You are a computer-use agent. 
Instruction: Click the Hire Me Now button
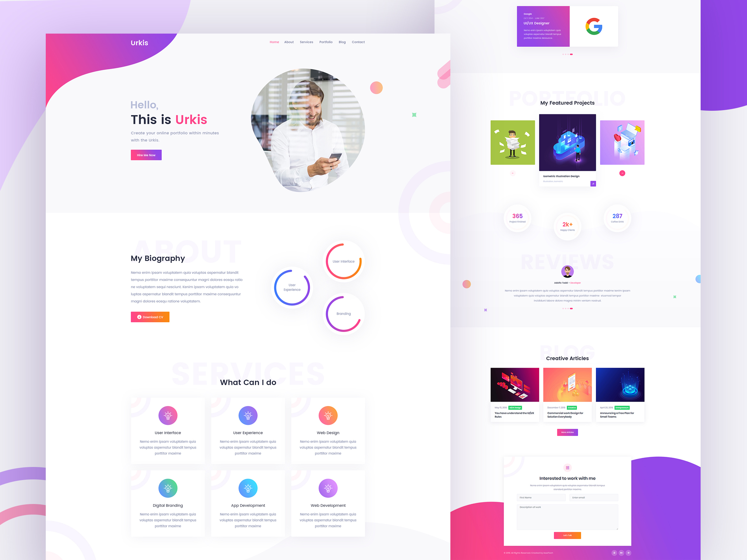click(x=147, y=155)
